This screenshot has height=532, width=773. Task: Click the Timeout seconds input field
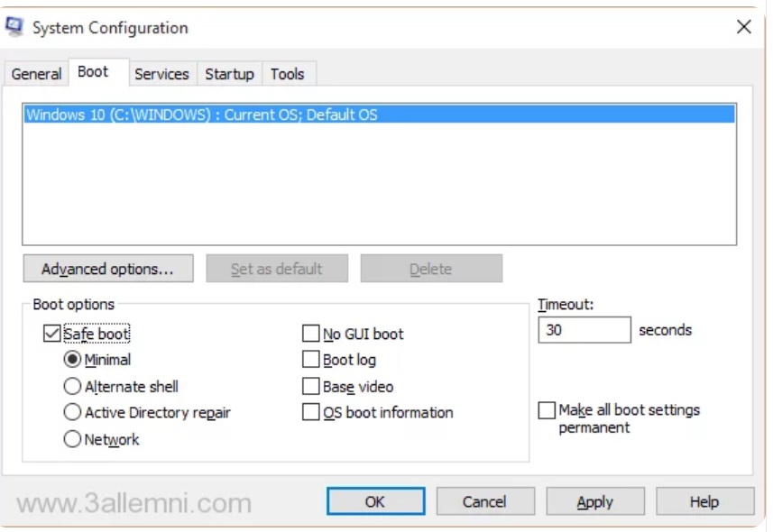(584, 330)
